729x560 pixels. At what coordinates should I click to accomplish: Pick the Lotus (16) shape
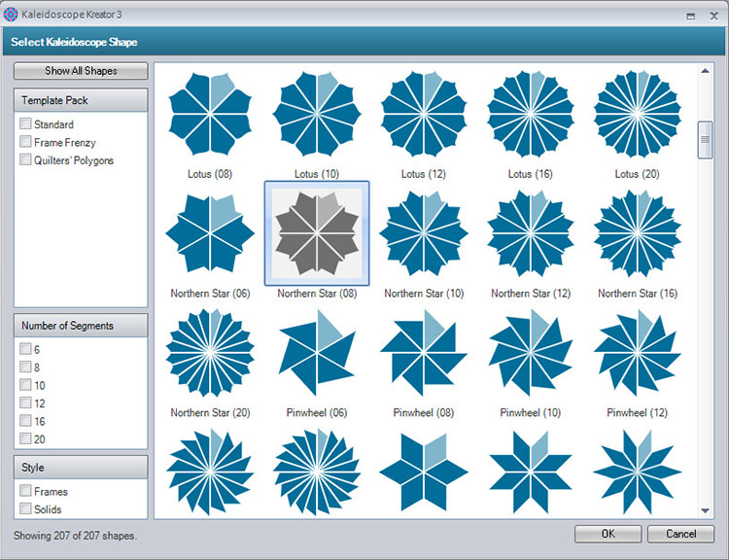tap(531, 115)
